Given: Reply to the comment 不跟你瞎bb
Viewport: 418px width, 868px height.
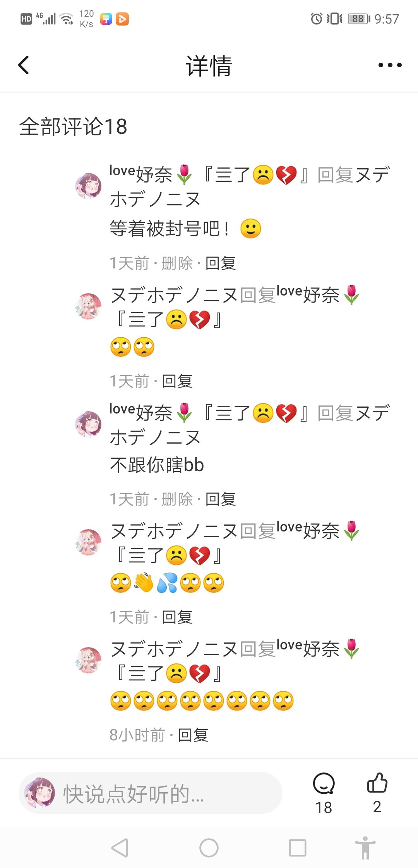Looking at the screenshot, I should tap(221, 499).
